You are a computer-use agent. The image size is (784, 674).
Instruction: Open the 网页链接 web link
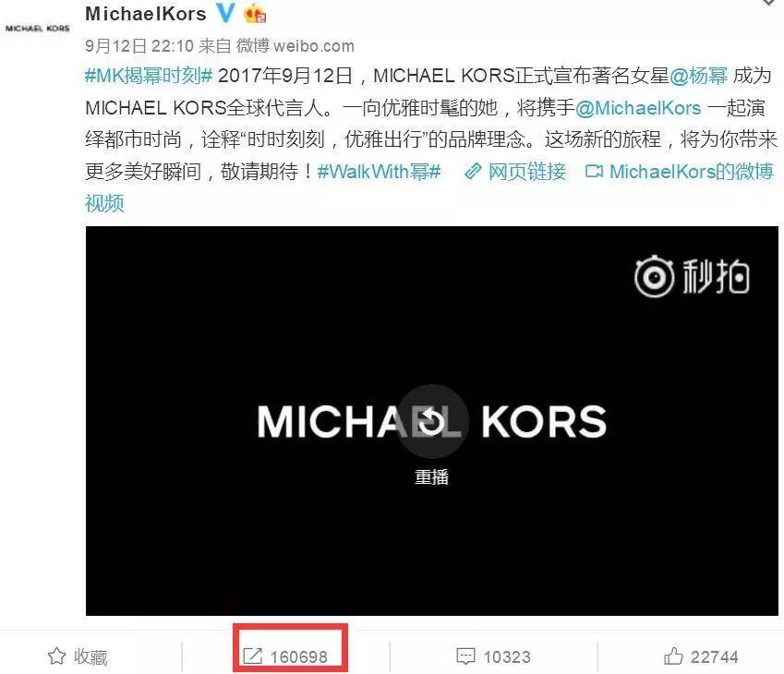(x=515, y=172)
